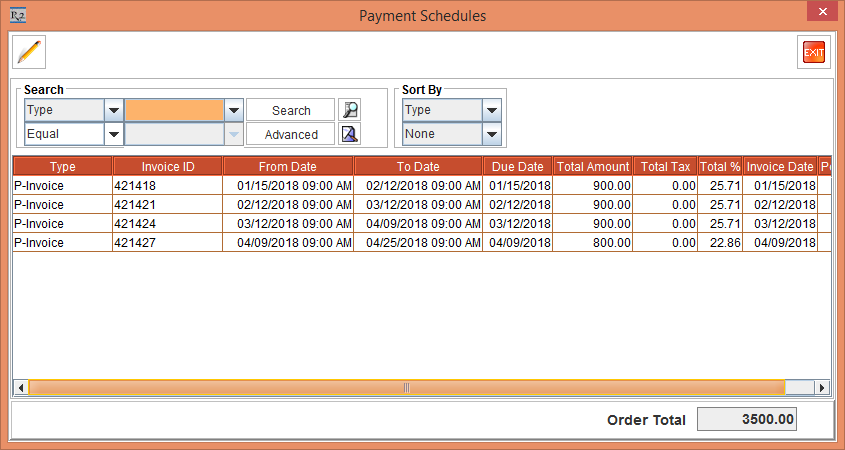Click the Due Date column header
Image resolution: width=845 pixels, height=450 pixels.
(x=518, y=167)
